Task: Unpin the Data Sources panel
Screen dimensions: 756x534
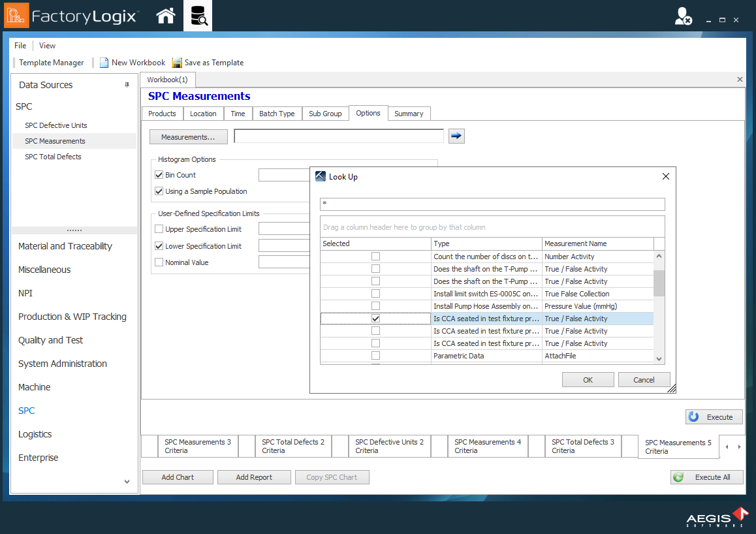Action: (128, 84)
